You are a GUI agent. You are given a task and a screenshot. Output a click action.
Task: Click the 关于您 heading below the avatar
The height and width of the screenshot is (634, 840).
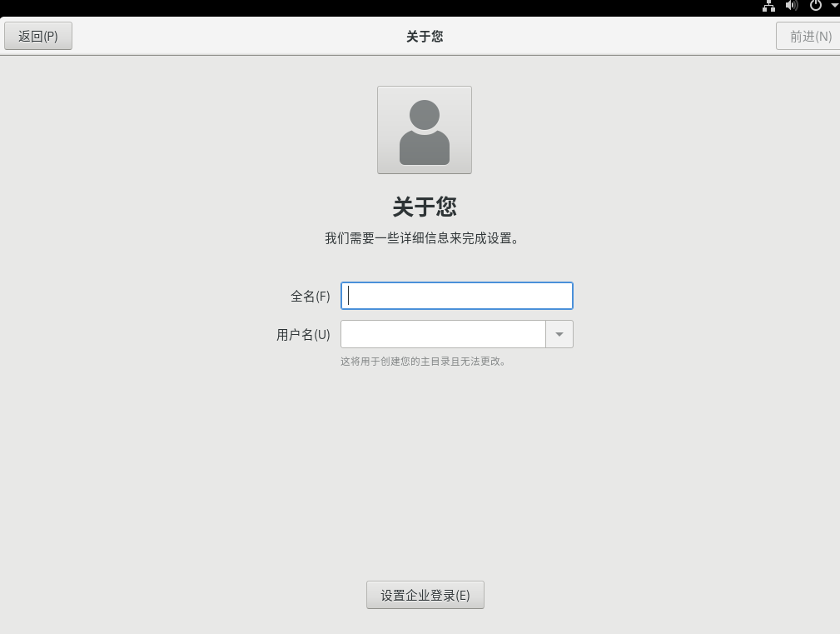coord(425,207)
